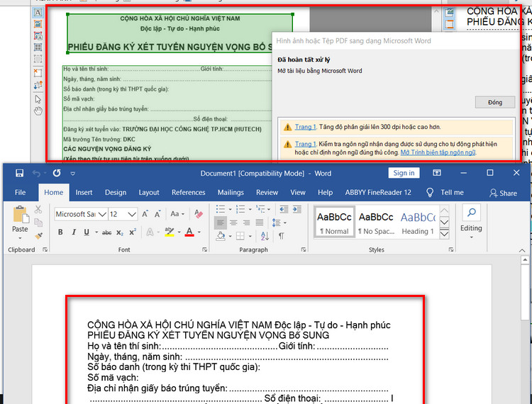The height and width of the screenshot is (404, 532).
Task: Apply the Normal style
Action: (334, 223)
